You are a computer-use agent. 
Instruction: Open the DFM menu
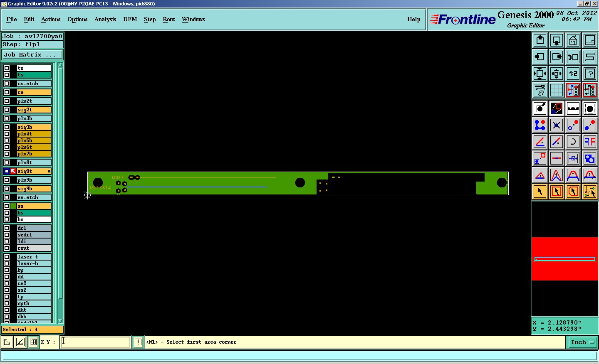(130, 19)
